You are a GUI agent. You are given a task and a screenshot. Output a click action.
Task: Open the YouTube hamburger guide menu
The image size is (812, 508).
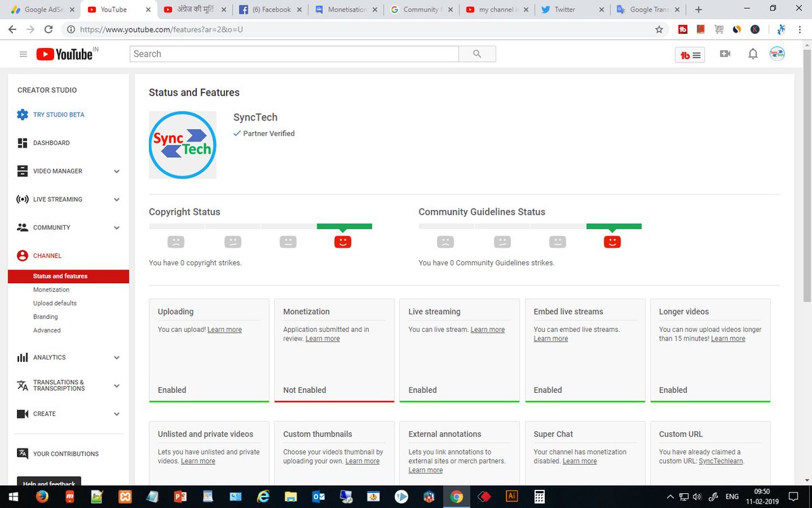[23, 54]
